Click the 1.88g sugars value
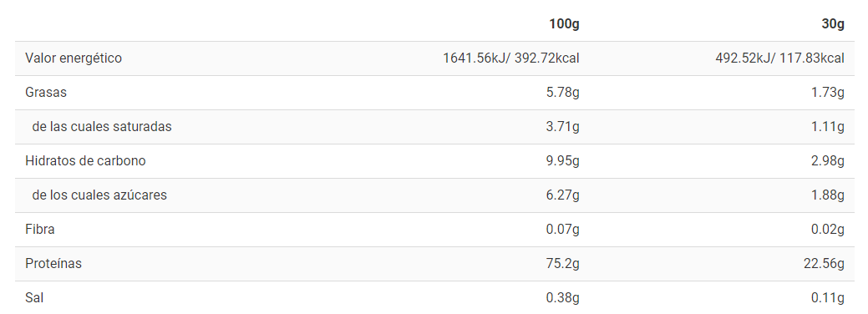This screenshot has height=314, width=868. point(828,195)
